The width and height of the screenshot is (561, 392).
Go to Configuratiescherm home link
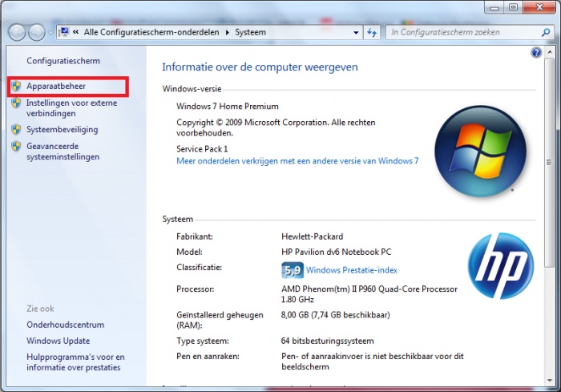[63, 61]
